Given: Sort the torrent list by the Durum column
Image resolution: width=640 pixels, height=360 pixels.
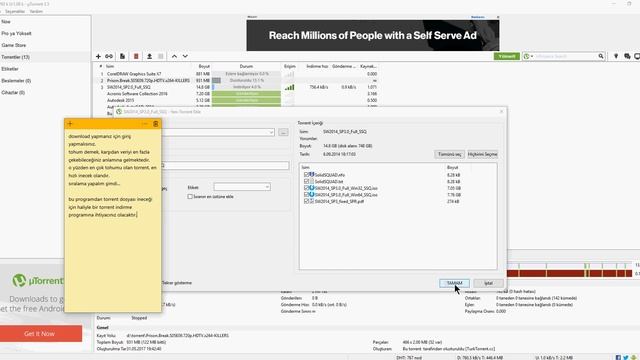Looking at the screenshot, I should (246, 66).
